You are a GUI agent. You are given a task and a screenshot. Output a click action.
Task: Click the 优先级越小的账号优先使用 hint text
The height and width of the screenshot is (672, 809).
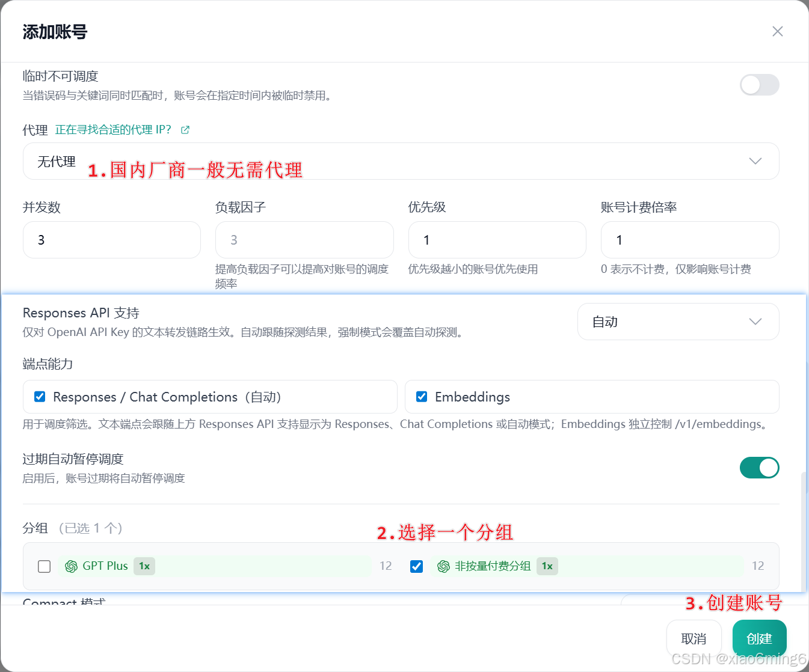coord(473,269)
